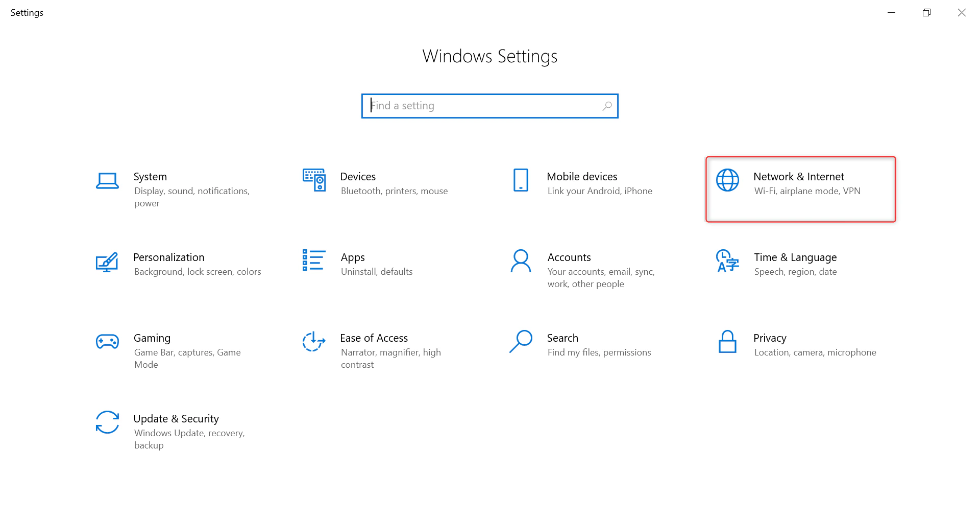
Task: Click the search box magnifier icon
Action: pyautogui.click(x=607, y=106)
